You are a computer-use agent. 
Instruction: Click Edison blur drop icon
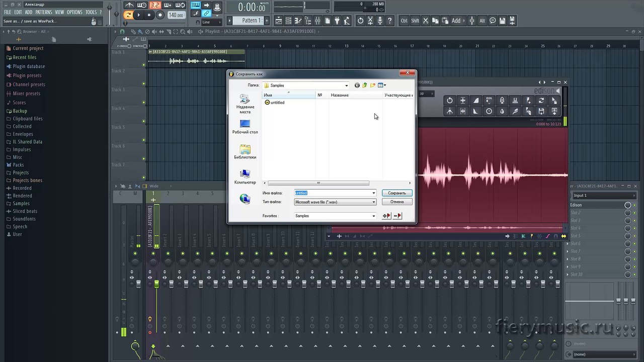coord(502,111)
